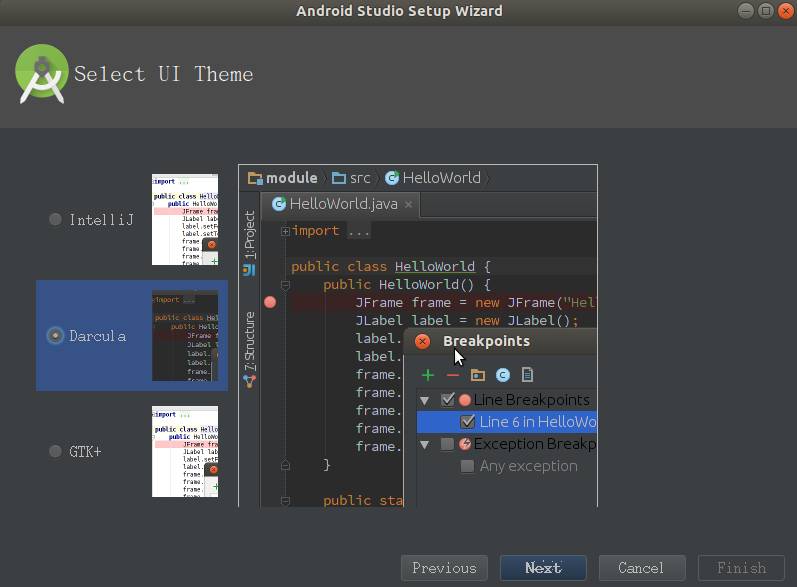Click the red remove breakpoint minus icon

[452, 376]
